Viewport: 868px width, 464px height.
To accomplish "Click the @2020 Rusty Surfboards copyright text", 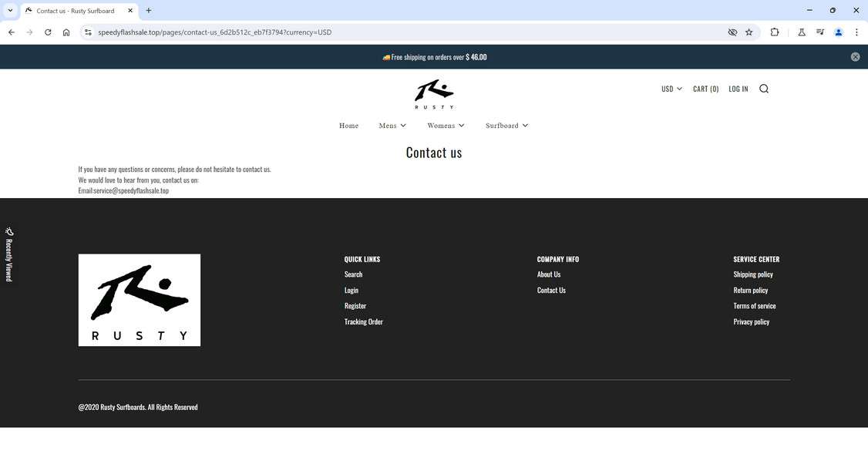I will 138,407.
